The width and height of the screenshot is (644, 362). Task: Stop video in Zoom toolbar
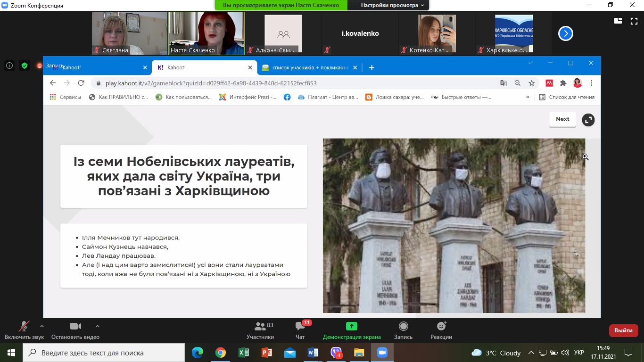pyautogui.click(x=75, y=330)
